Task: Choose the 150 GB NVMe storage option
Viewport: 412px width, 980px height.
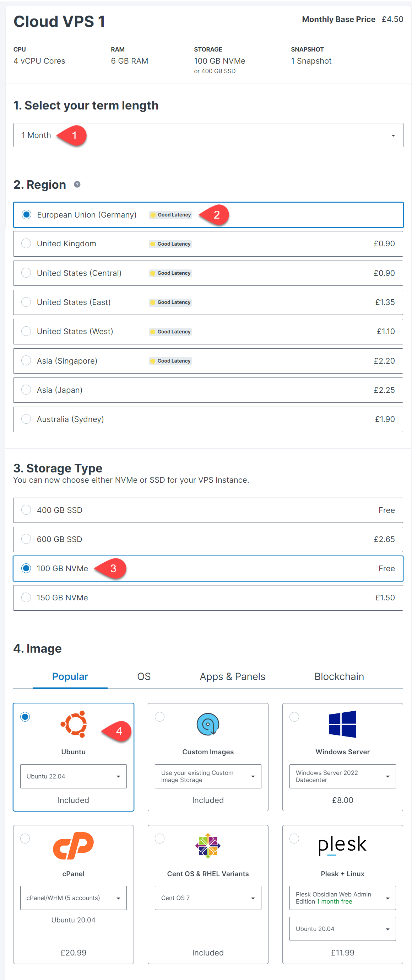Action: click(208, 597)
